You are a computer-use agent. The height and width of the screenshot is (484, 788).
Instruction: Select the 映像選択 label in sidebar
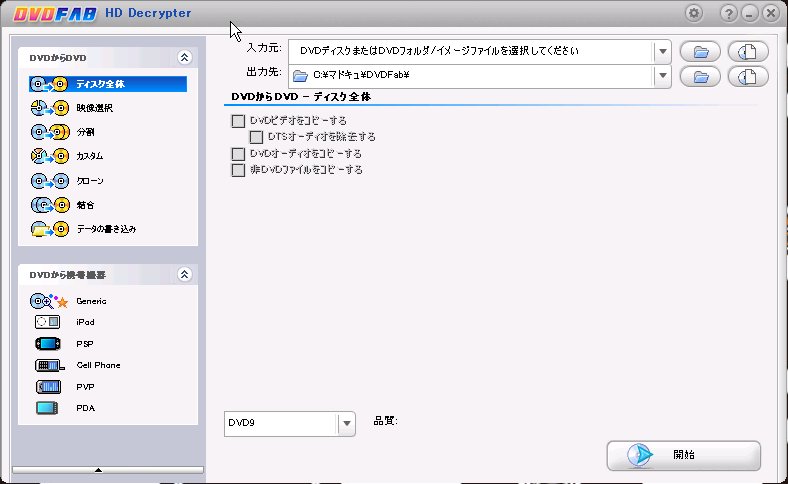coord(94,108)
